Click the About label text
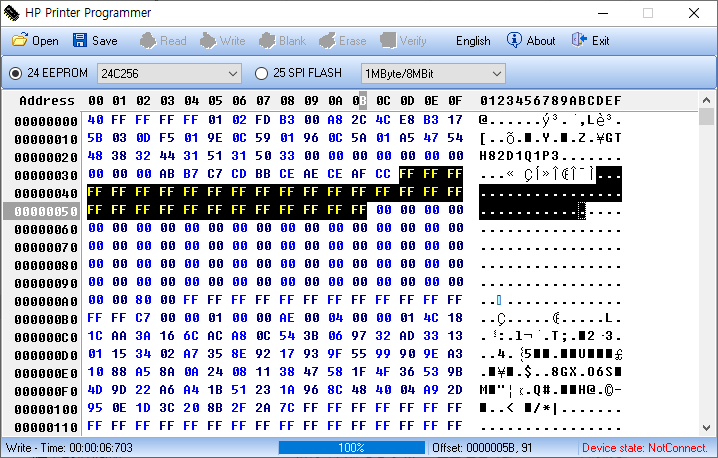Viewport: 718px width, 458px height. pos(541,41)
